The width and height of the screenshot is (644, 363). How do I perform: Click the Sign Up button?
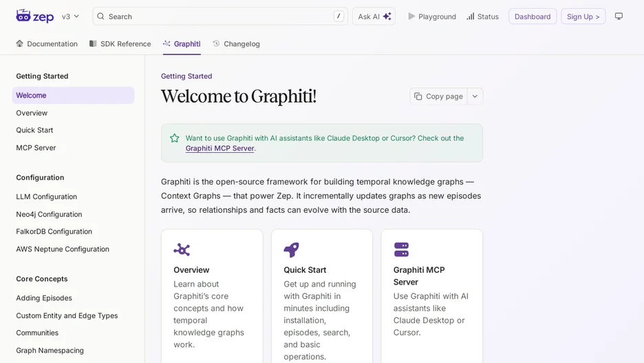tap(583, 17)
